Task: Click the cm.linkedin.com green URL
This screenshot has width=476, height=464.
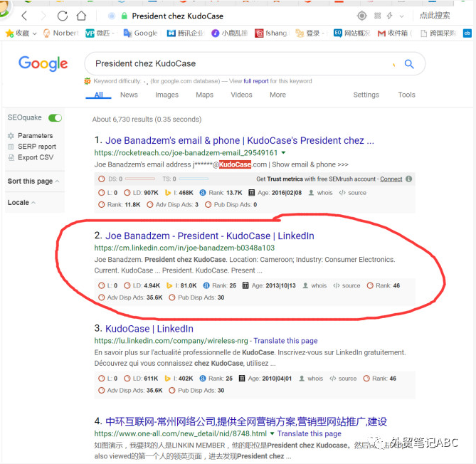Action: [x=184, y=248]
